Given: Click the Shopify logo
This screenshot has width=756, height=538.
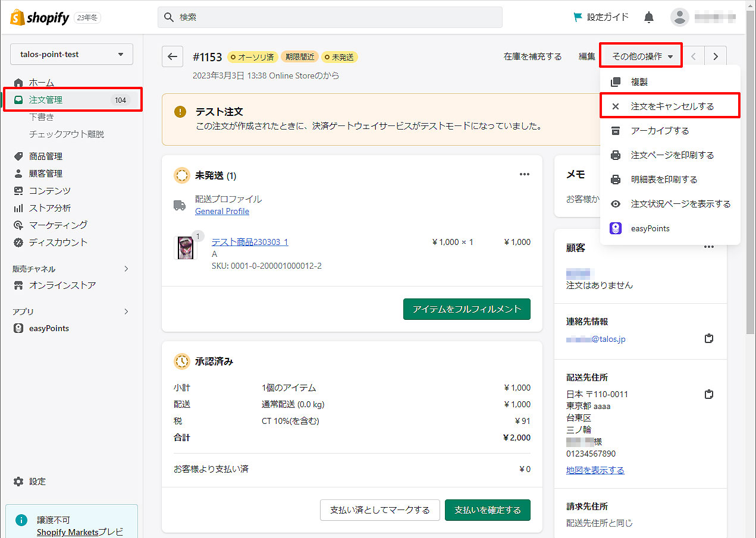Looking at the screenshot, I should pyautogui.click(x=40, y=17).
